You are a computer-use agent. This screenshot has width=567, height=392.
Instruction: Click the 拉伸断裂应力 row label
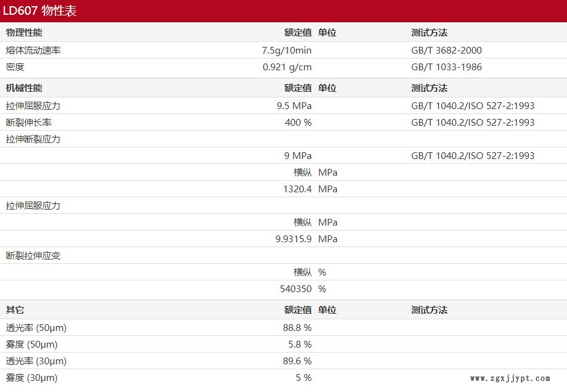click(33, 139)
